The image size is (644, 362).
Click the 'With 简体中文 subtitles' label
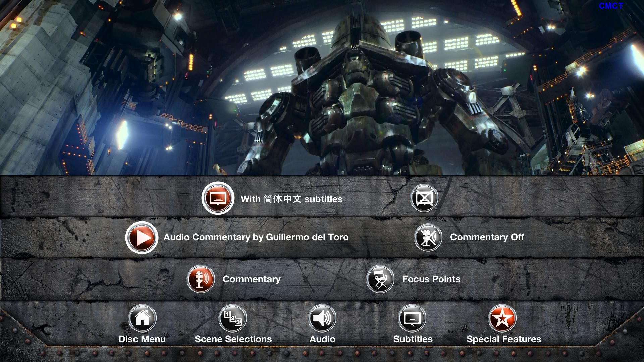(291, 199)
